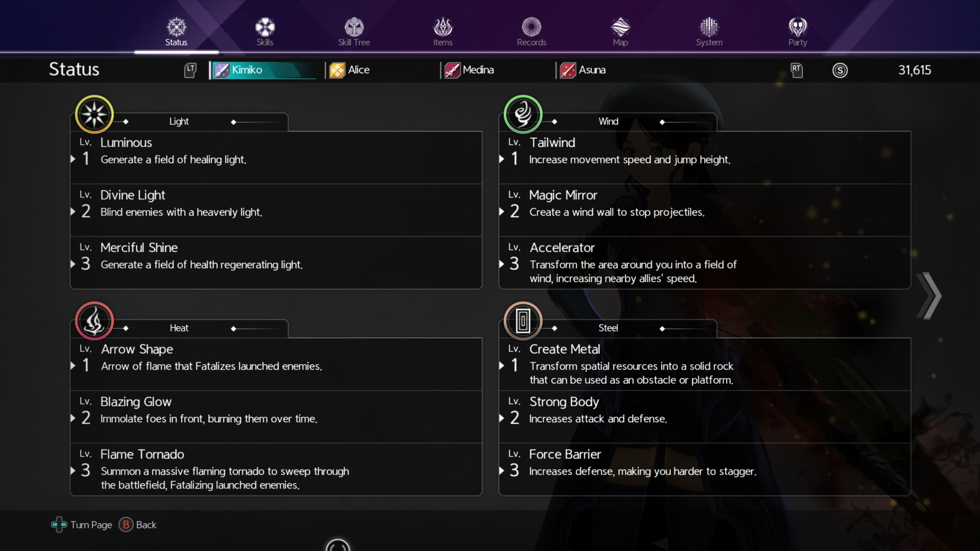This screenshot has height=551, width=980.
Task: Click the Steel element emblem icon
Action: click(x=523, y=321)
